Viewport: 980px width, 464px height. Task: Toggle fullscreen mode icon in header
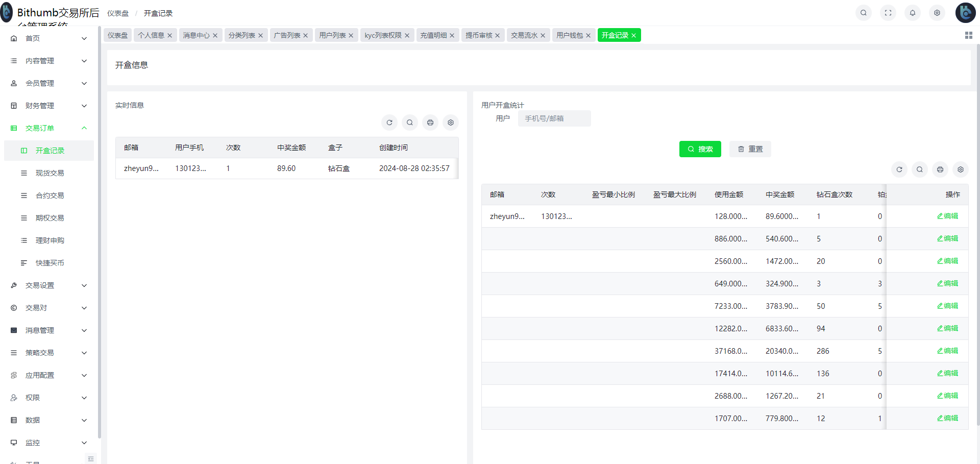click(888, 13)
